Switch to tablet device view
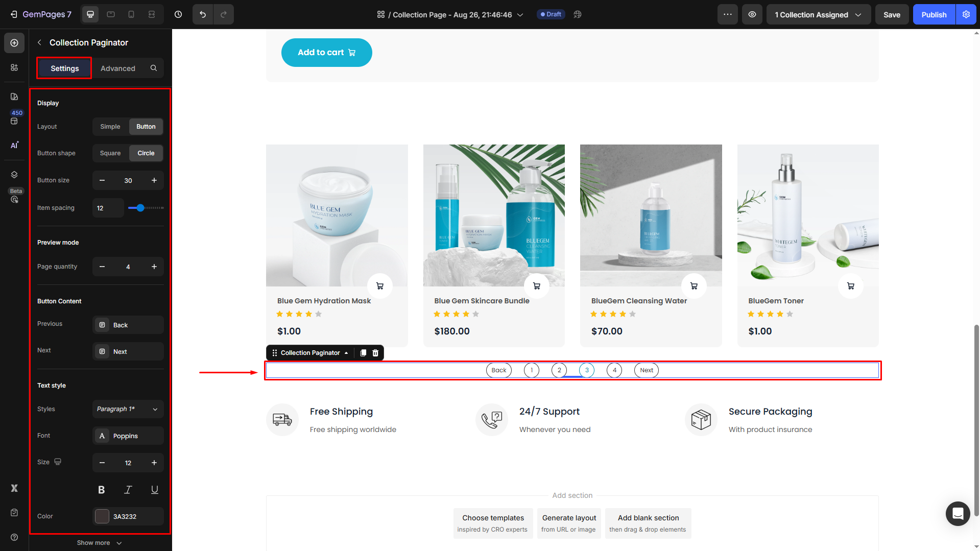The width and height of the screenshot is (980, 551). tap(111, 15)
